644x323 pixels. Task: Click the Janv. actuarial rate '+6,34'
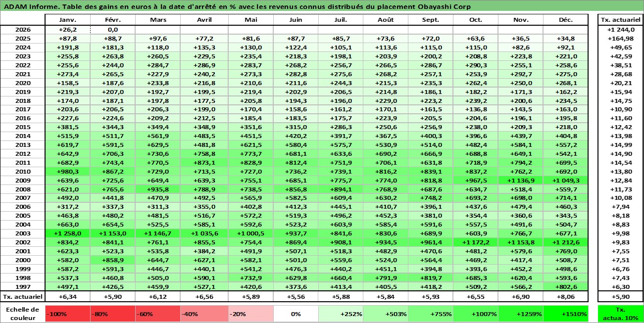pyautogui.click(x=67, y=296)
